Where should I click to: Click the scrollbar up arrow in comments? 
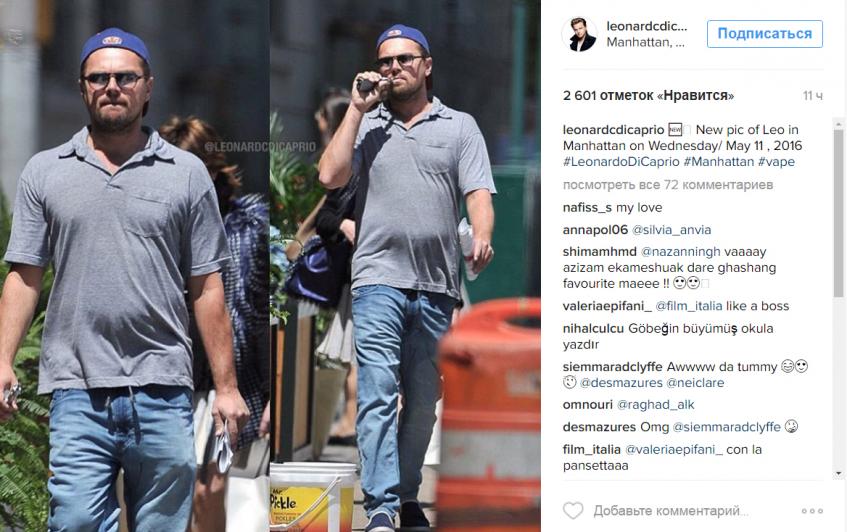point(838,124)
